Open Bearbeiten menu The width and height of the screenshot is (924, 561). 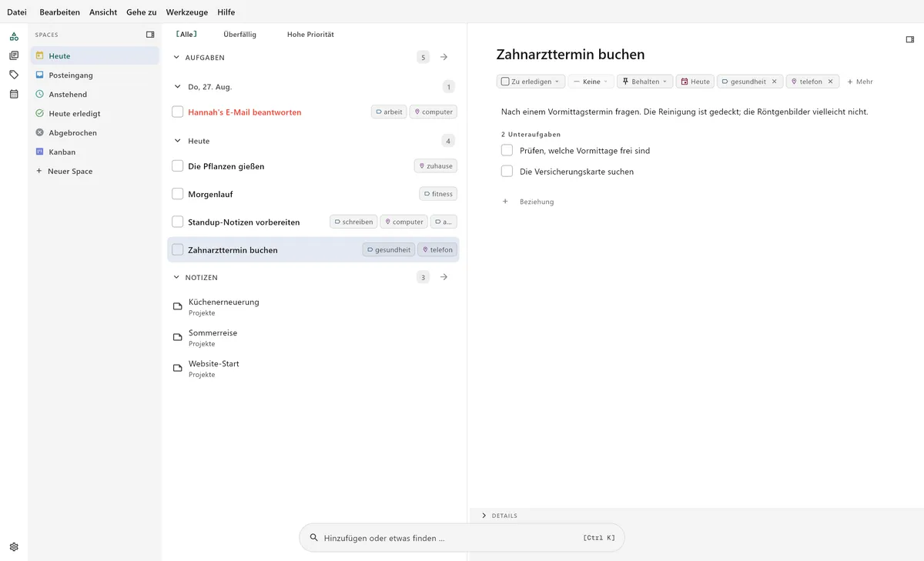(x=59, y=12)
